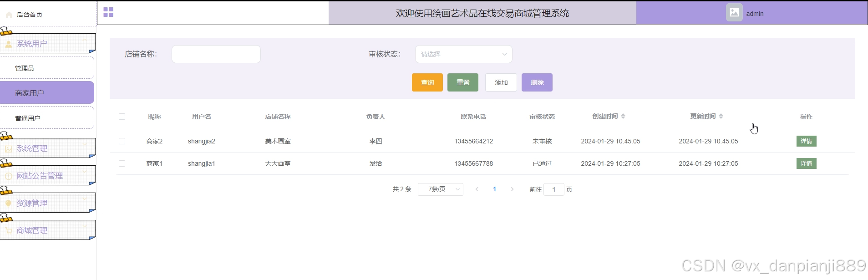Select the 商家用户 menu item
Viewport: 868px width, 280px height.
(47, 93)
